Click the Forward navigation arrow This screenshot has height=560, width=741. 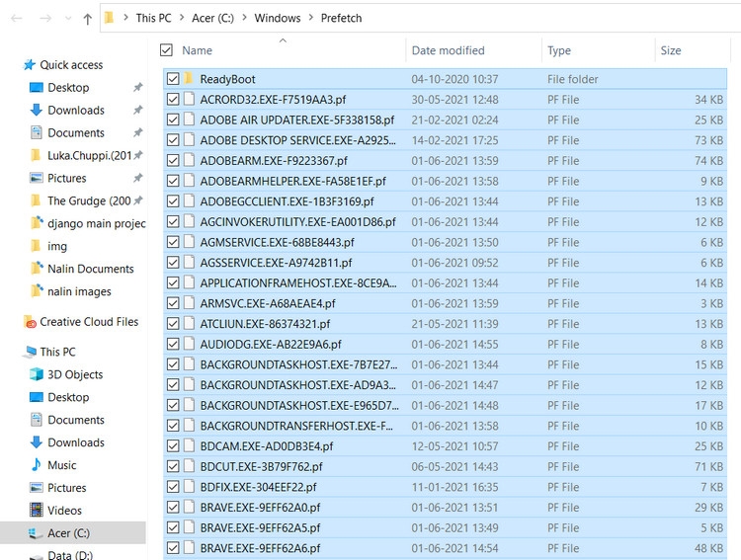46,19
